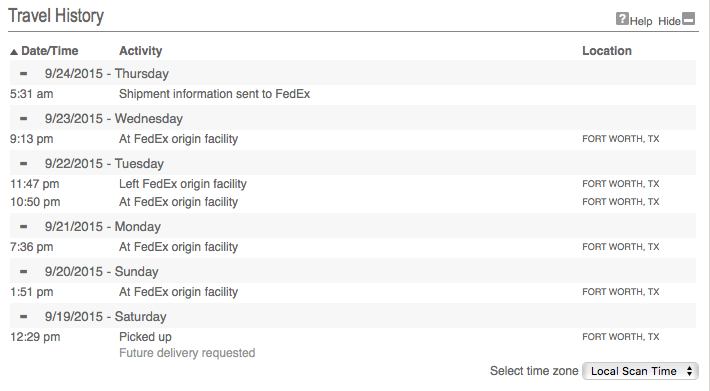
Task: Click the Future delivery requested note
Action: click(187, 353)
